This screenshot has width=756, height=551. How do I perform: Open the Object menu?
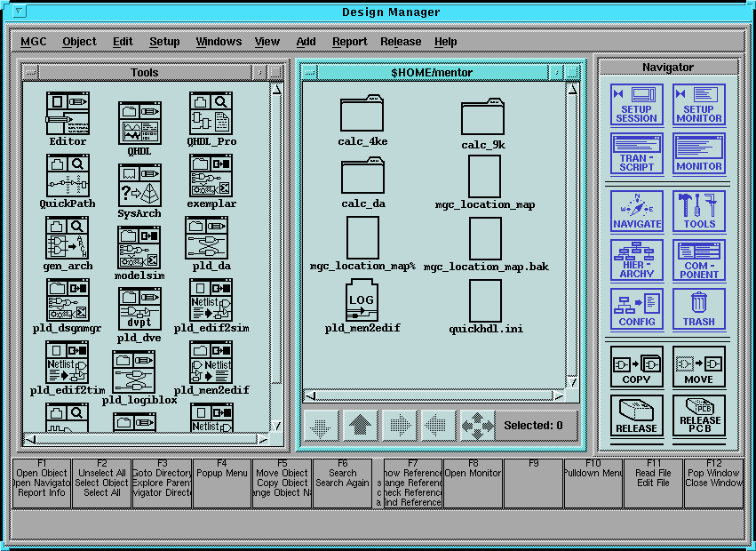(x=80, y=42)
